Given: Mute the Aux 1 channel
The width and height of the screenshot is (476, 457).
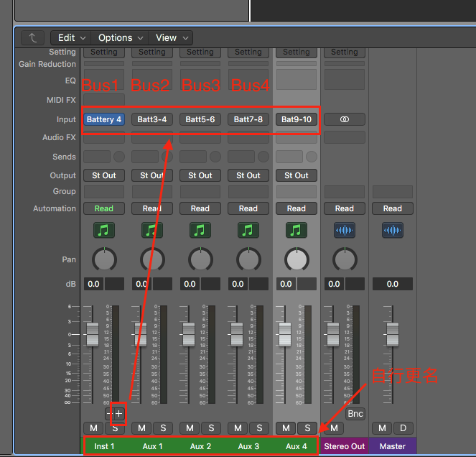Looking at the screenshot, I should (x=141, y=428).
